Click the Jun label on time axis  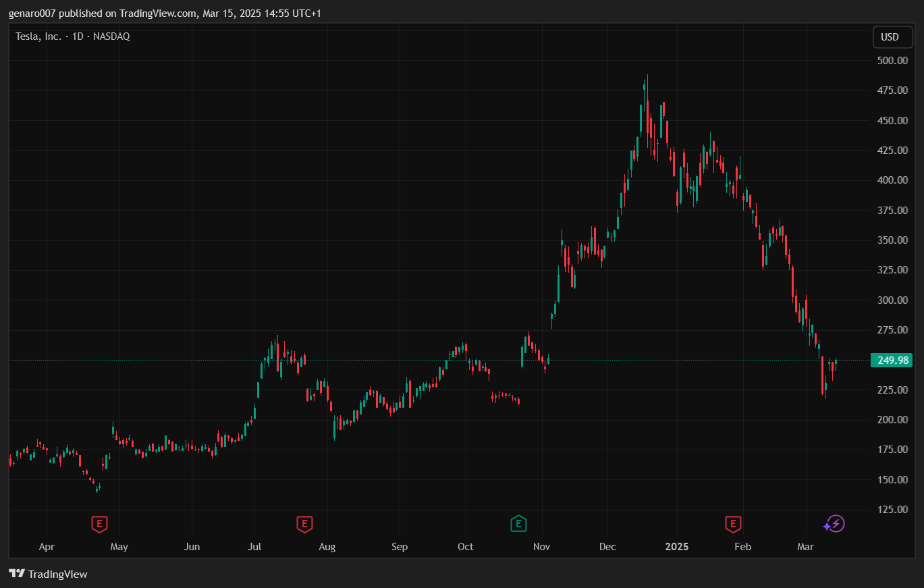click(x=192, y=547)
